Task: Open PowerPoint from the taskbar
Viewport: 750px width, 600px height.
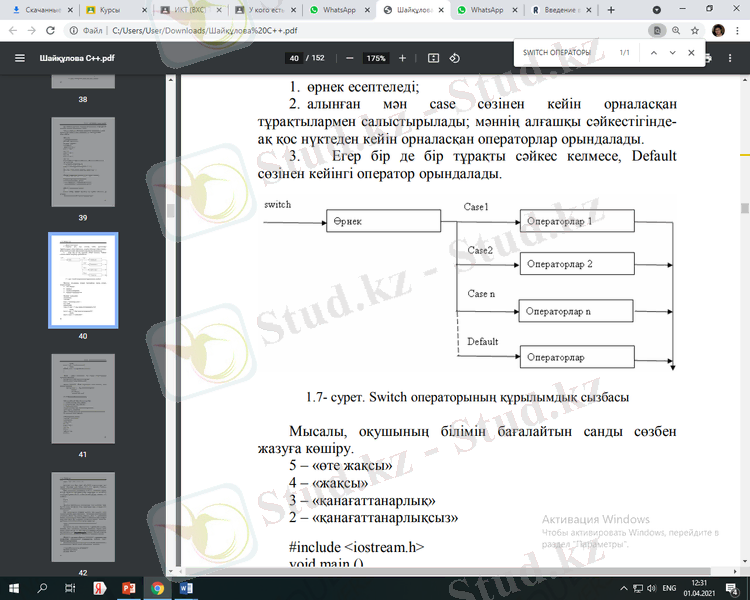Action: [x=128, y=588]
